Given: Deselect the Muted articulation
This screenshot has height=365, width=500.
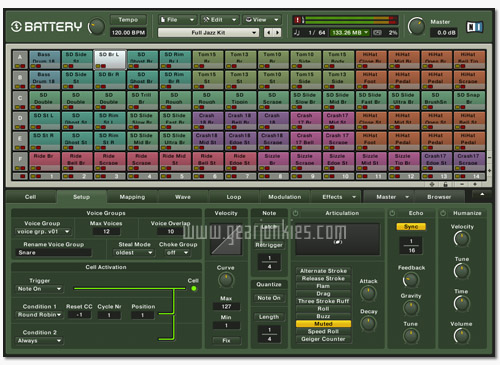Looking at the screenshot, I should coord(323,324).
